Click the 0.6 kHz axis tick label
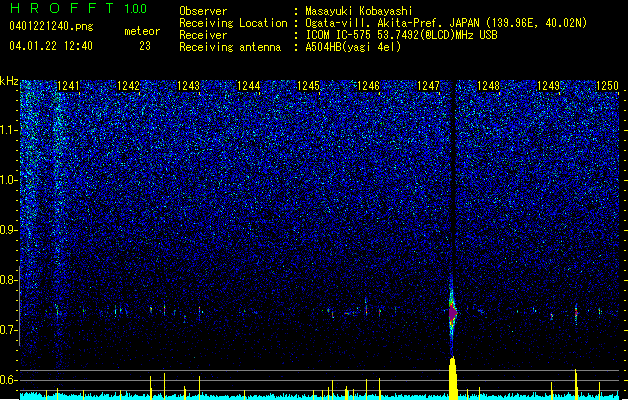Image resolution: width=629 pixels, height=400 pixels. (9, 380)
